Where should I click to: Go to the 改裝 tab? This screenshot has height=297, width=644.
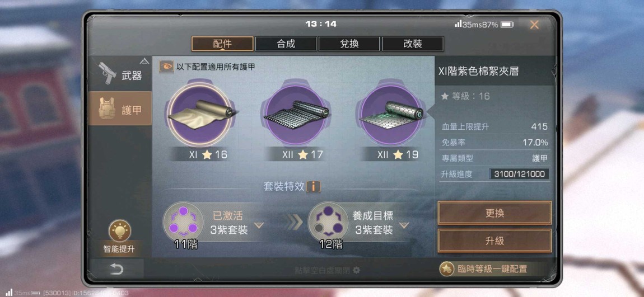tap(413, 44)
